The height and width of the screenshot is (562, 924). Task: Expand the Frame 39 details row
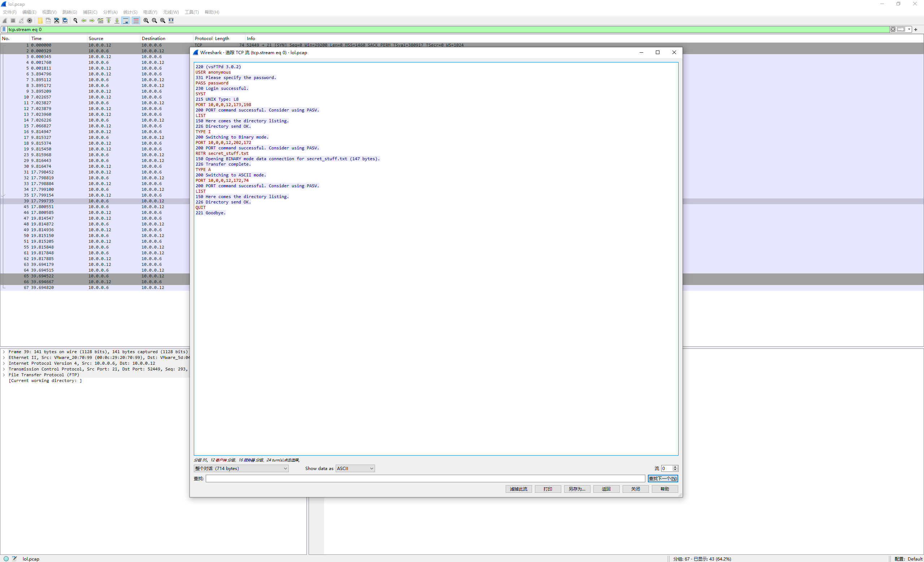[4, 352]
